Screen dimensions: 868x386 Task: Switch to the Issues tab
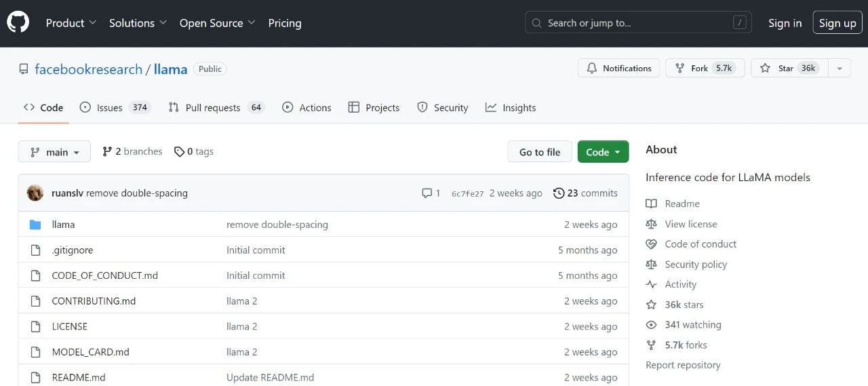pyautogui.click(x=115, y=108)
